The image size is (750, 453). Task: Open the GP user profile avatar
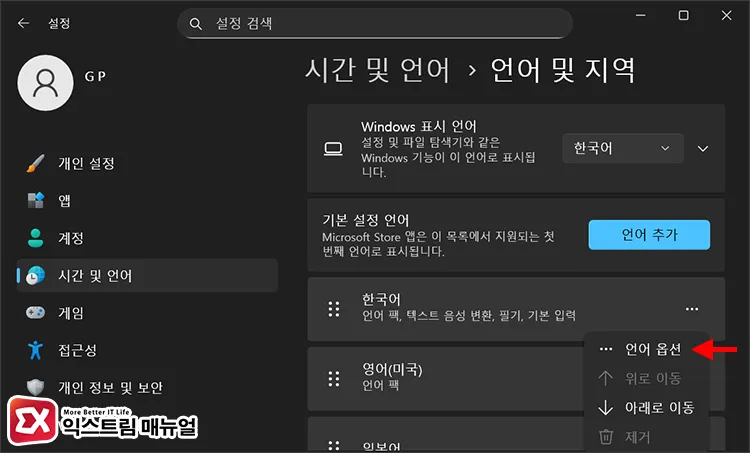pos(45,83)
